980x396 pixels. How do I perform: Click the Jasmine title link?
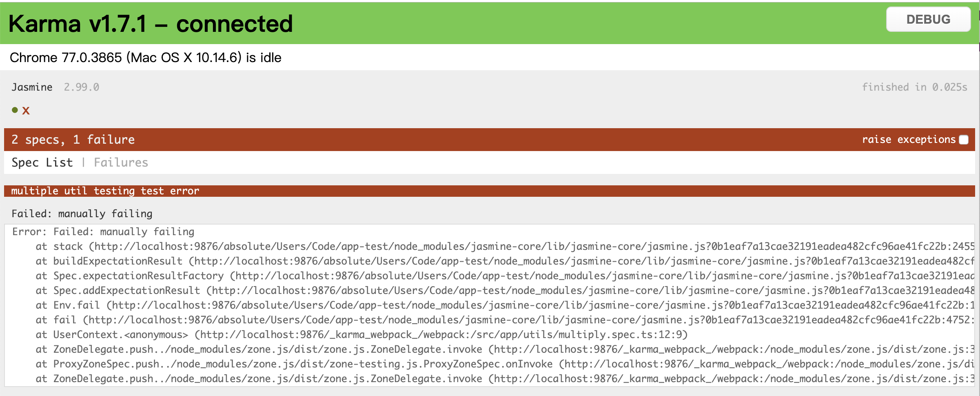[32, 87]
